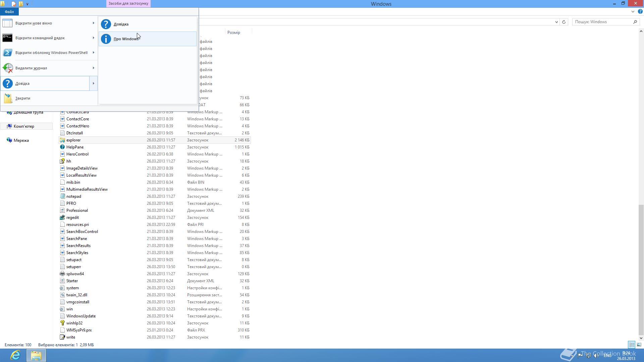Select Видалити журнал menu entry
Image resolution: width=644 pixels, height=362 pixels.
click(49, 68)
